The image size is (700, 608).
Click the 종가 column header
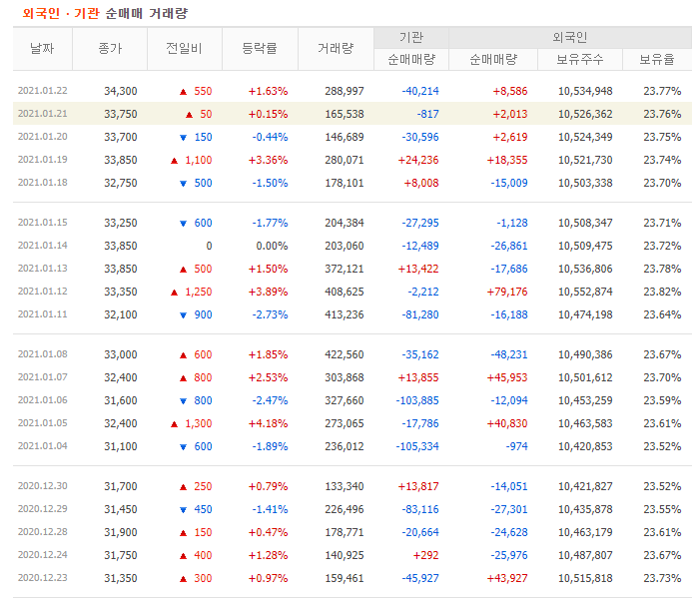110,48
